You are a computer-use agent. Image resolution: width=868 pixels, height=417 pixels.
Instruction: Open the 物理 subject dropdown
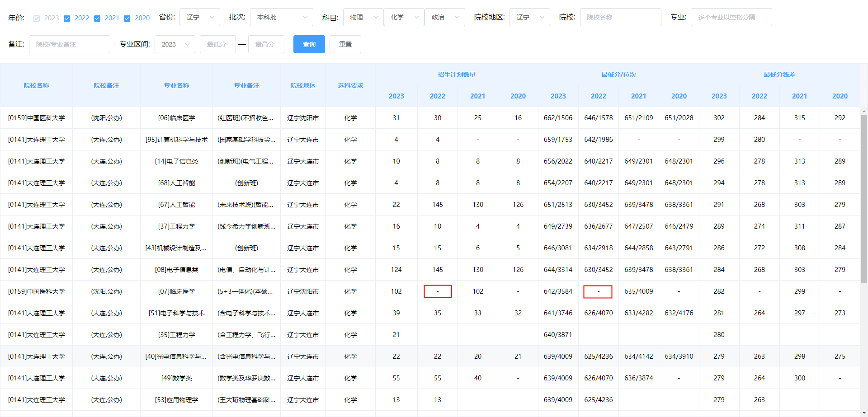point(363,17)
